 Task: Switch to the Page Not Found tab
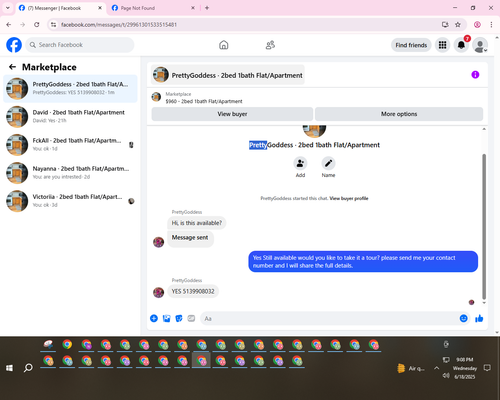click(x=151, y=8)
